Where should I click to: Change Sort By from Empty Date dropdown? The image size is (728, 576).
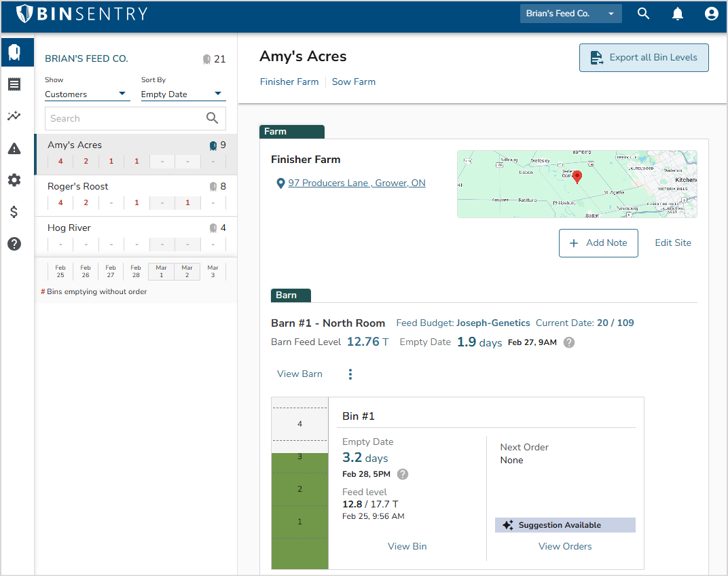[x=181, y=94]
